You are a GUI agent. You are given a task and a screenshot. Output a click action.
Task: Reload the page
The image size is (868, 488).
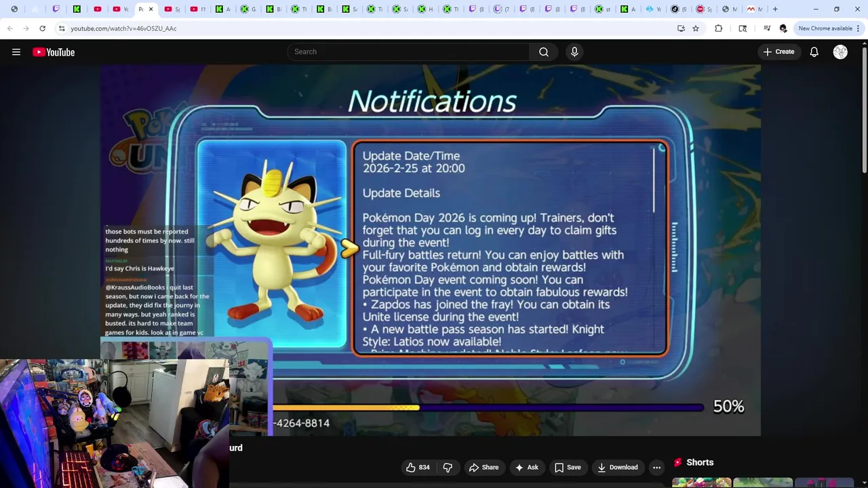point(42,28)
